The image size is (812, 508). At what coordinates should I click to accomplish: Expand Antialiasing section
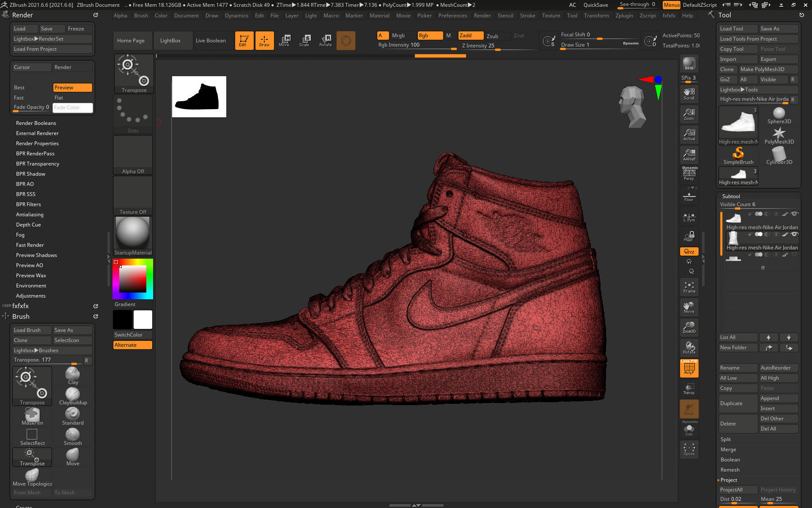[30, 215]
